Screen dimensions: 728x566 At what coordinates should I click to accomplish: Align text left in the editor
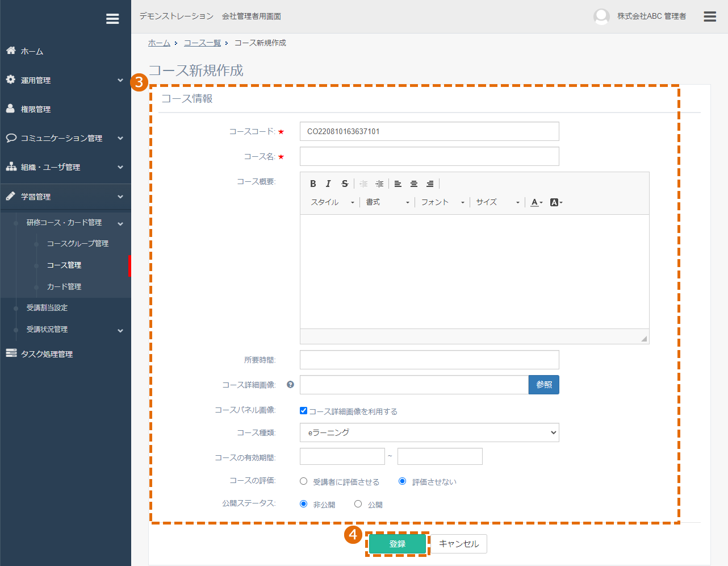[x=398, y=184]
